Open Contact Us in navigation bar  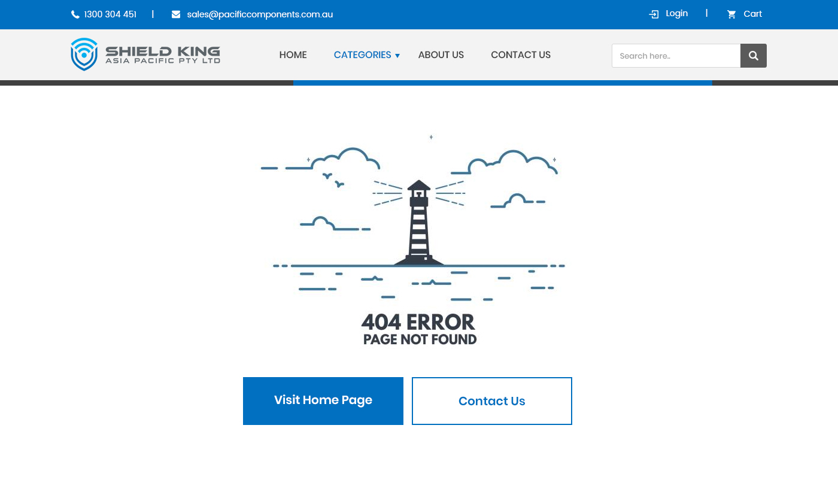click(x=521, y=55)
